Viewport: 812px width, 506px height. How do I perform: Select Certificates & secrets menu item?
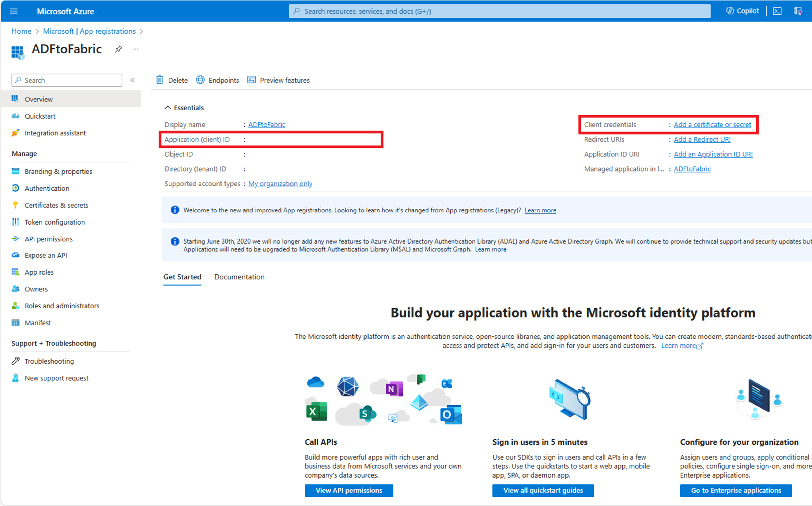(x=56, y=205)
